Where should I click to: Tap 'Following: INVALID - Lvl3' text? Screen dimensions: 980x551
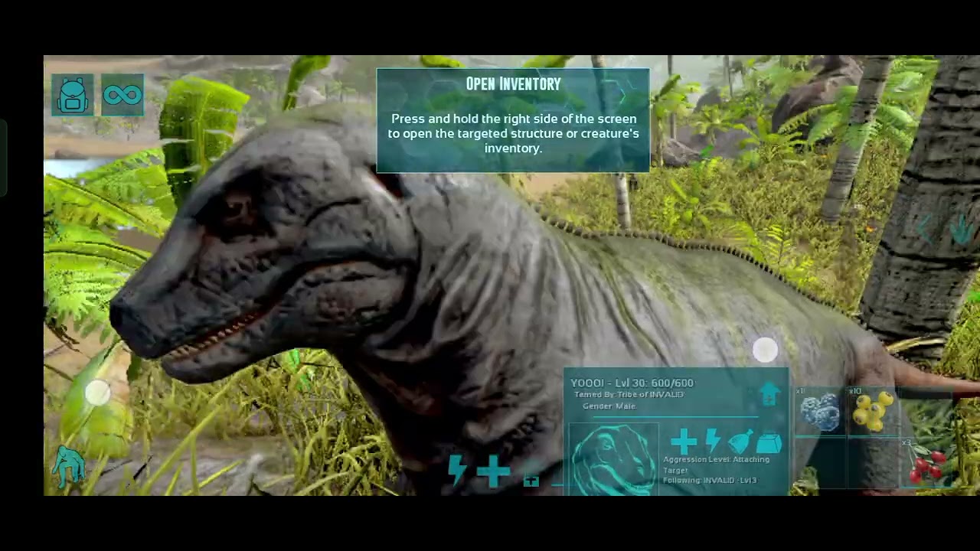pyautogui.click(x=710, y=481)
